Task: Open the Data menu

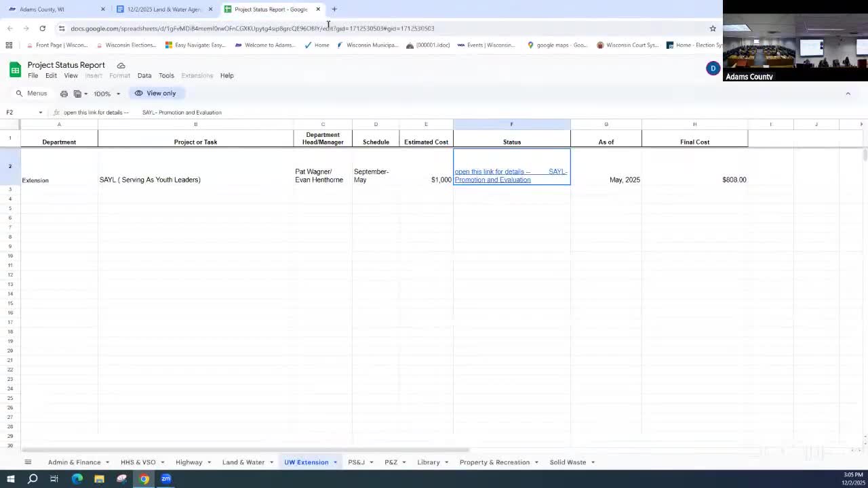Action: [144, 76]
